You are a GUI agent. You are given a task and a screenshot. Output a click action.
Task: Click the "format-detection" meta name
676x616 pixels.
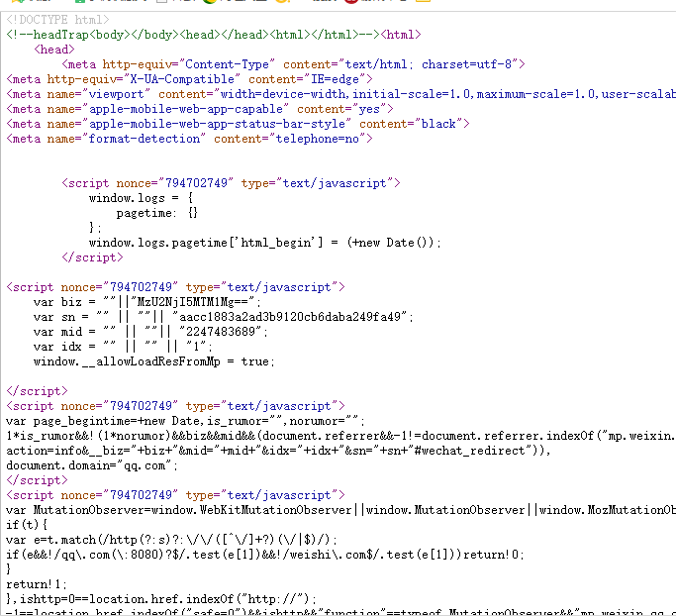(144, 139)
